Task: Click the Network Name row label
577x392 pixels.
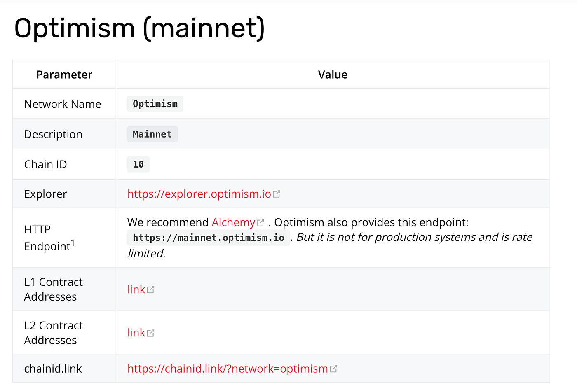Action: pyautogui.click(x=63, y=104)
